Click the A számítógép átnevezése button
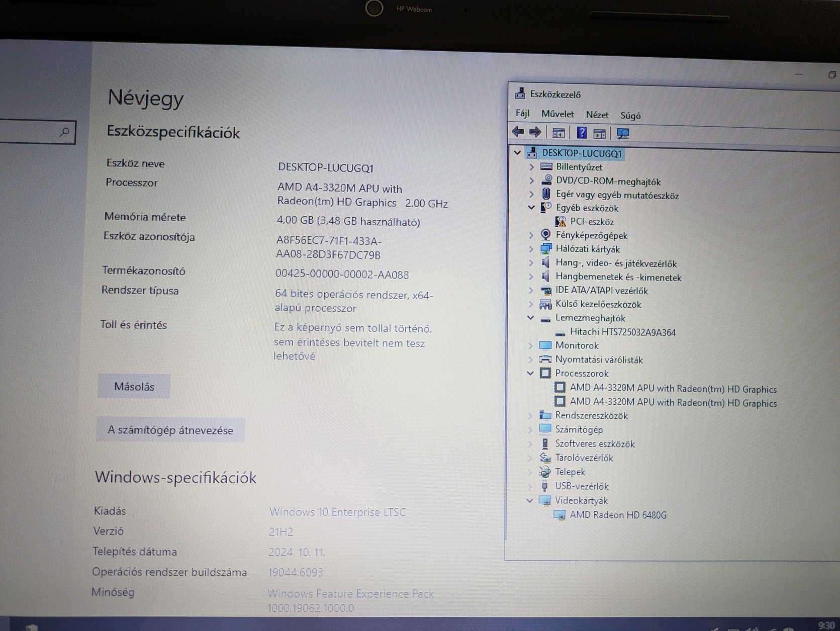This screenshot has width=840, height=631. point(170,430)
